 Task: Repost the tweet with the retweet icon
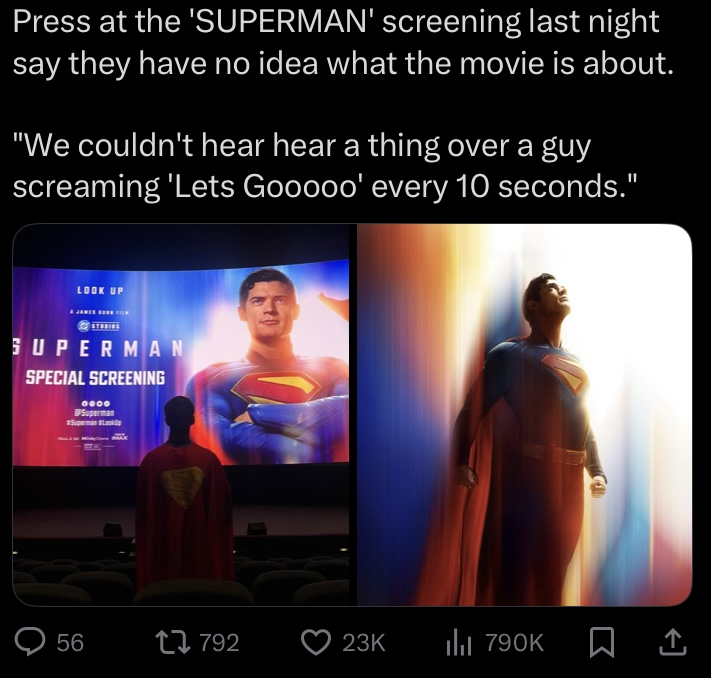172,642
